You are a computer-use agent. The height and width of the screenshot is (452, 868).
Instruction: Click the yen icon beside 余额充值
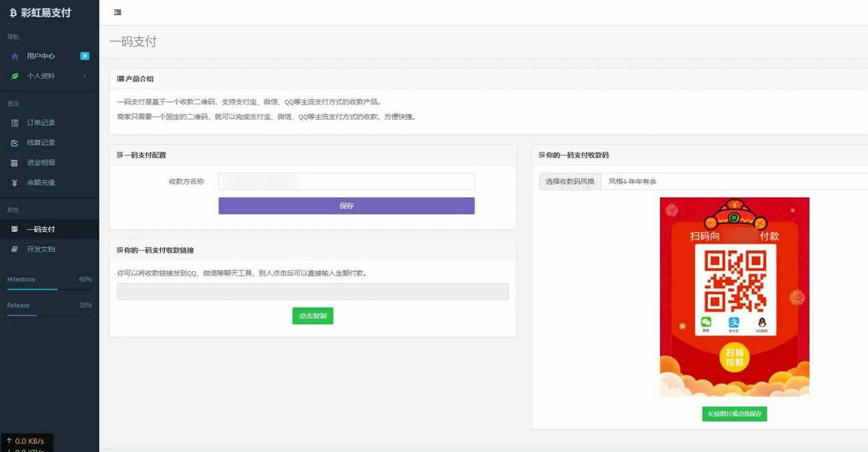coord(15,183)
